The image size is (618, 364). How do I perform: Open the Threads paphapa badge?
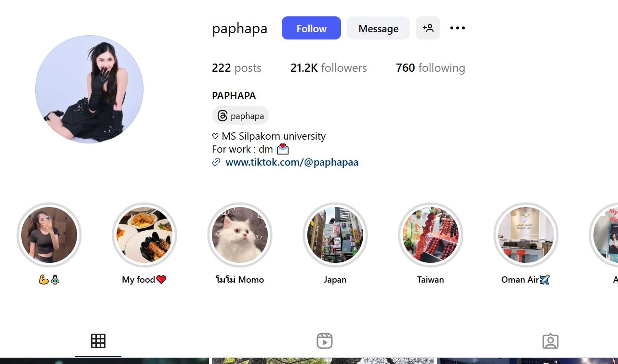click(240, 116)
